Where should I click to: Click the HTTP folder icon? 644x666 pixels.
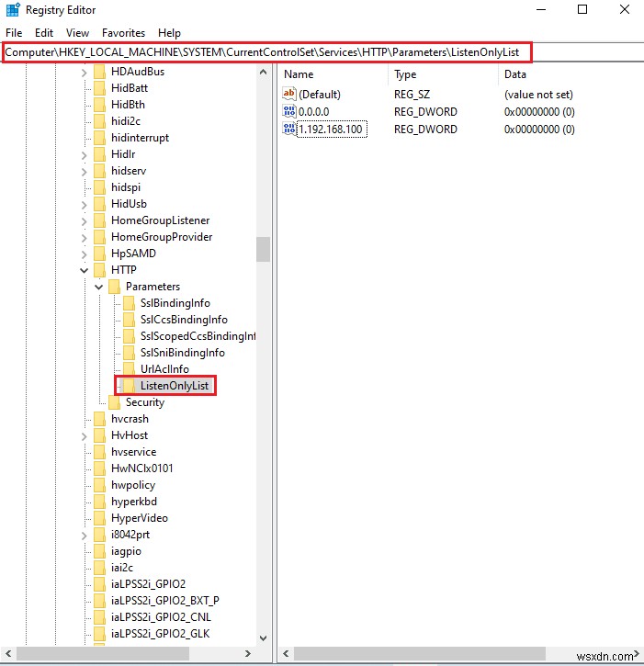100,270
